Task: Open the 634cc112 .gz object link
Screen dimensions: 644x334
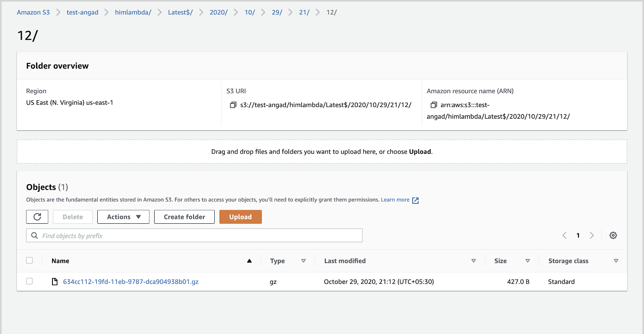Action: point(131,282)
